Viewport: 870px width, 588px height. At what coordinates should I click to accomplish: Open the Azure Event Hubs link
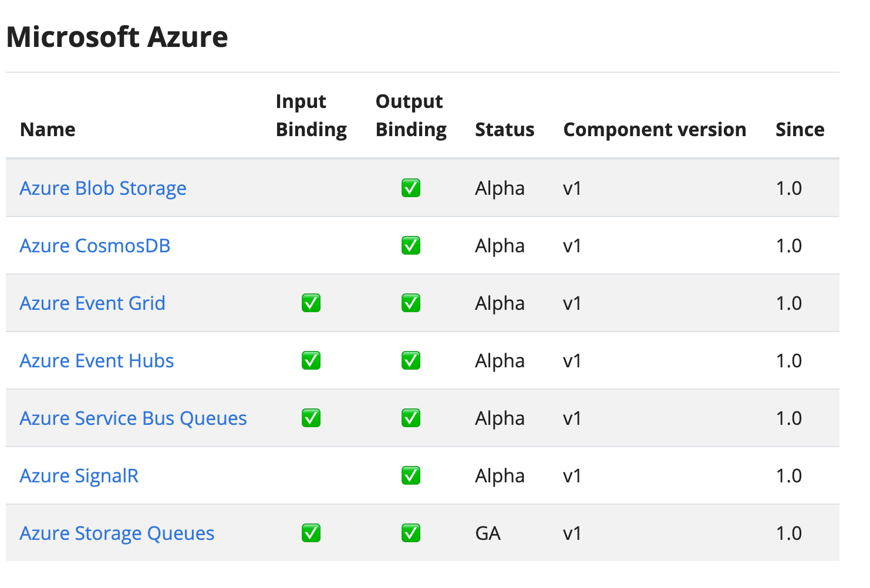[96, 361]
